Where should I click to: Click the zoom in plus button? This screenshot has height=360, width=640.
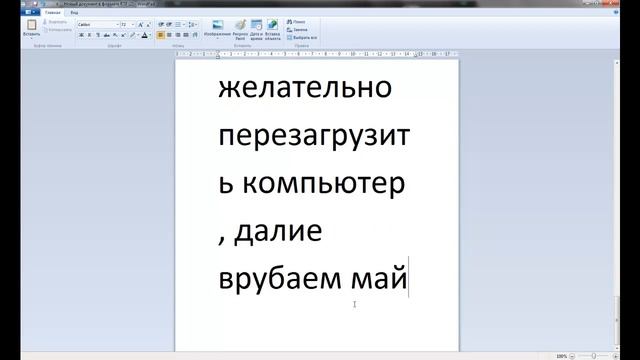pos(615,356)
